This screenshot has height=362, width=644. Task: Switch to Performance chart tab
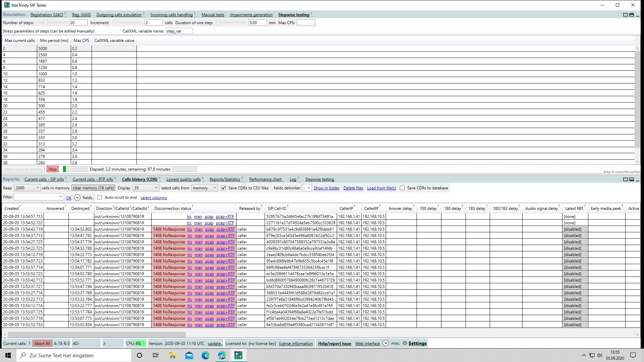click(265, 179)
